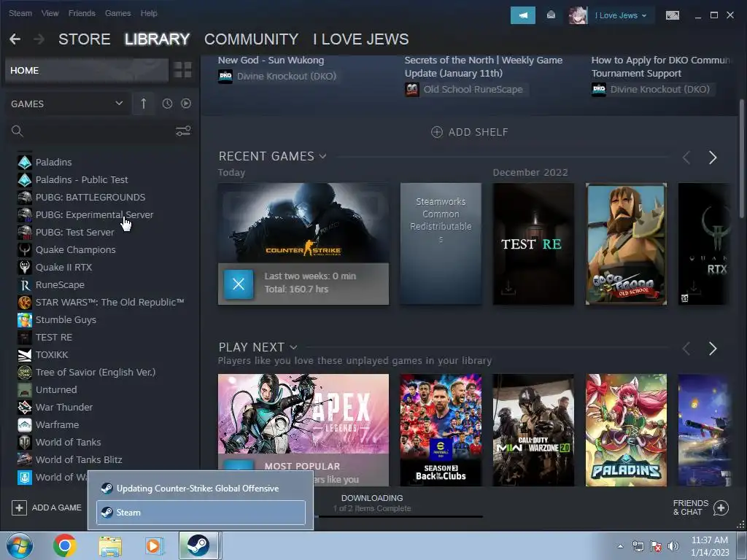Open the Steam menu
This screenshot has height=560, width=747.
[20, 13]
